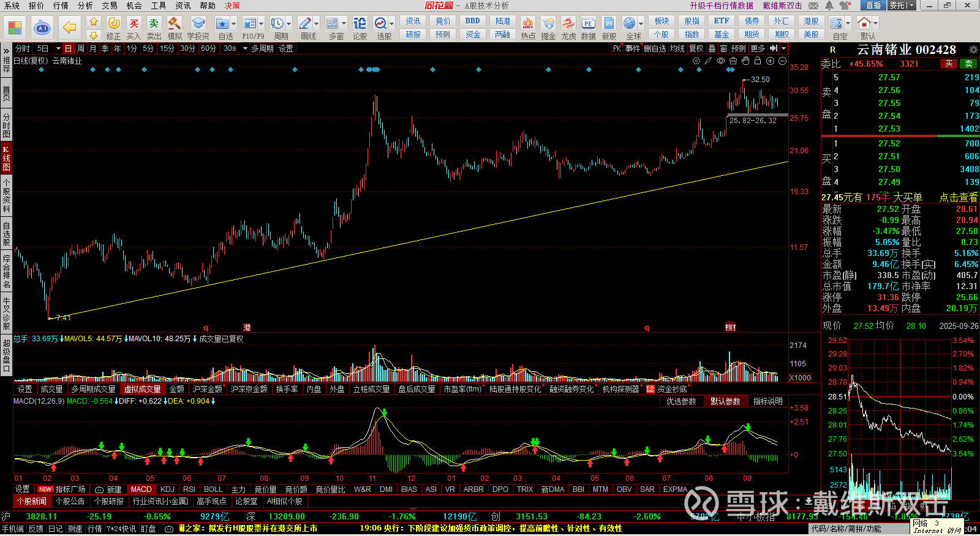The height and width of the screenshot is (536, 980).
Task: Click the 25.82-26.32 price range label
Action: [753, 121]
